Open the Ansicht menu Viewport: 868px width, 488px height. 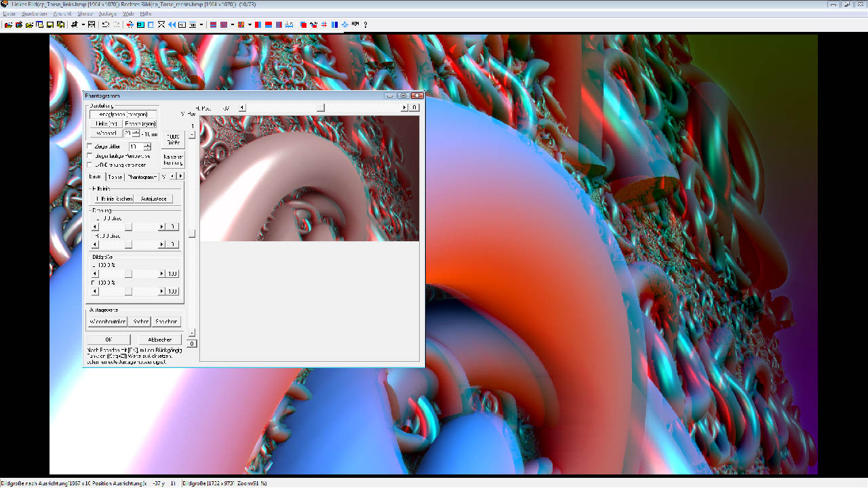point(62,14)
